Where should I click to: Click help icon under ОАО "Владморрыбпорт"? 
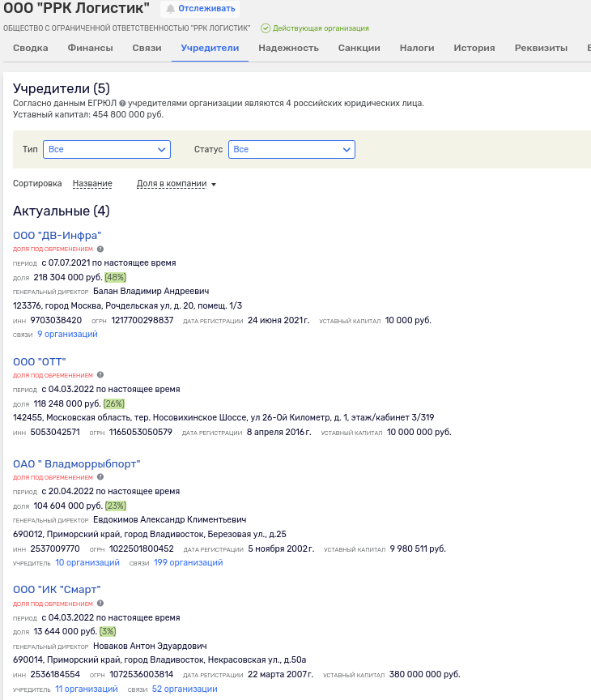(x=100, y=478)
